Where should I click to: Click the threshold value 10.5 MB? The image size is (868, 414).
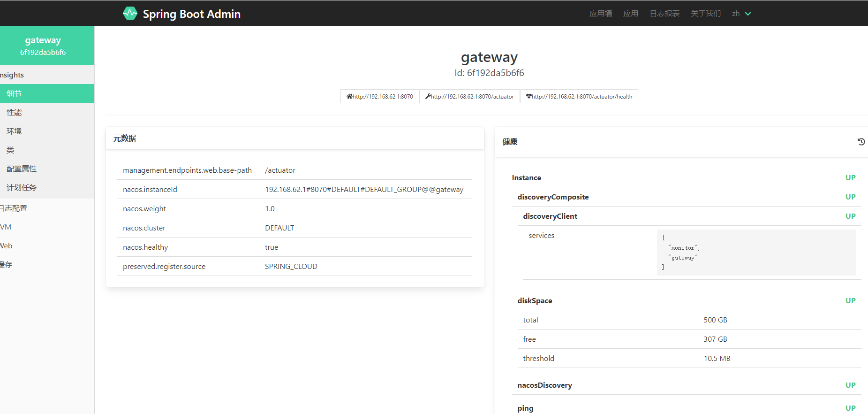(717, 358)
